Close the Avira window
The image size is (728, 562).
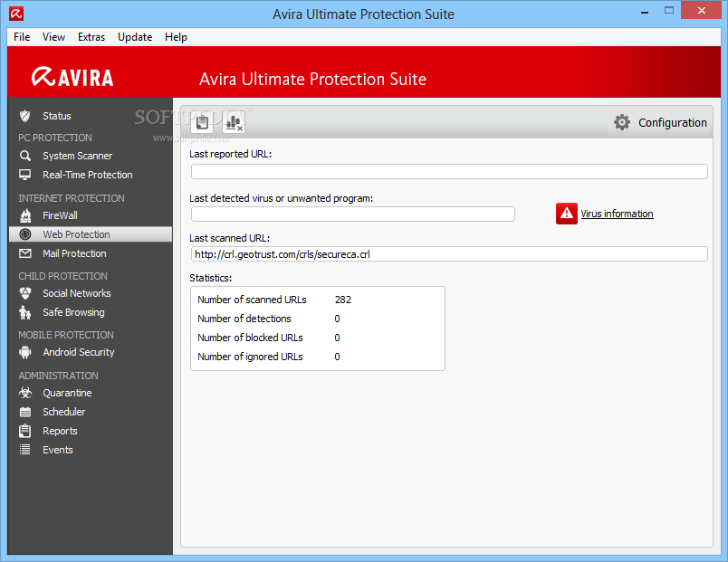(x=701, y=10)
